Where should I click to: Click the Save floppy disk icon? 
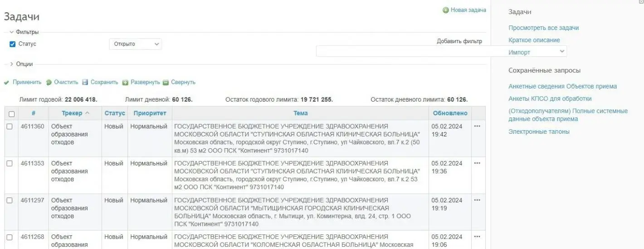point(85,83)
